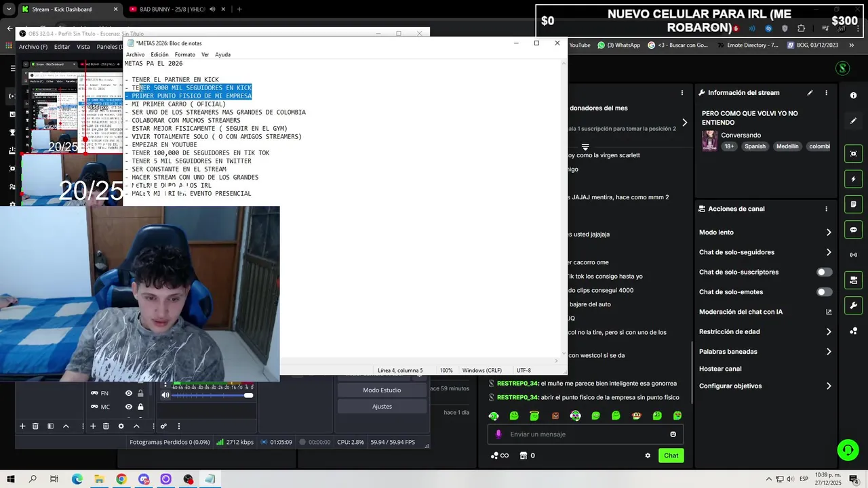Open source properties gear in OBS
Screen dimensions: 868x488
pos(121,426)
